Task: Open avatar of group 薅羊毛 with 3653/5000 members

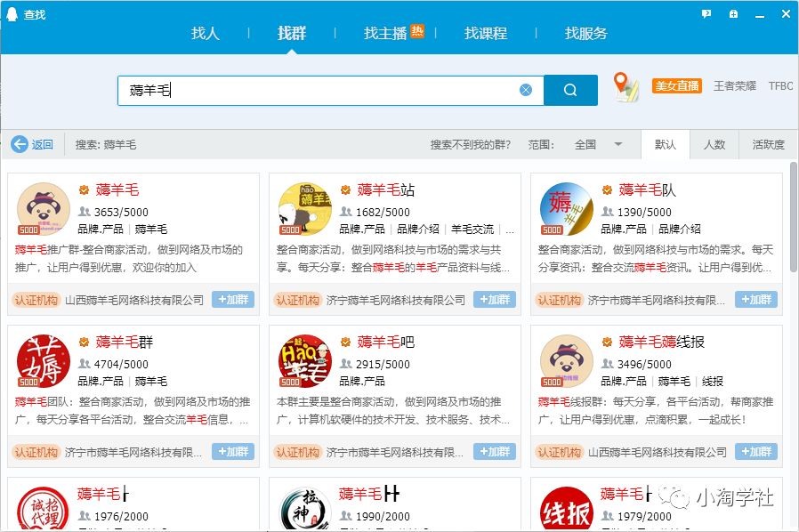Action: click(44, 208)
